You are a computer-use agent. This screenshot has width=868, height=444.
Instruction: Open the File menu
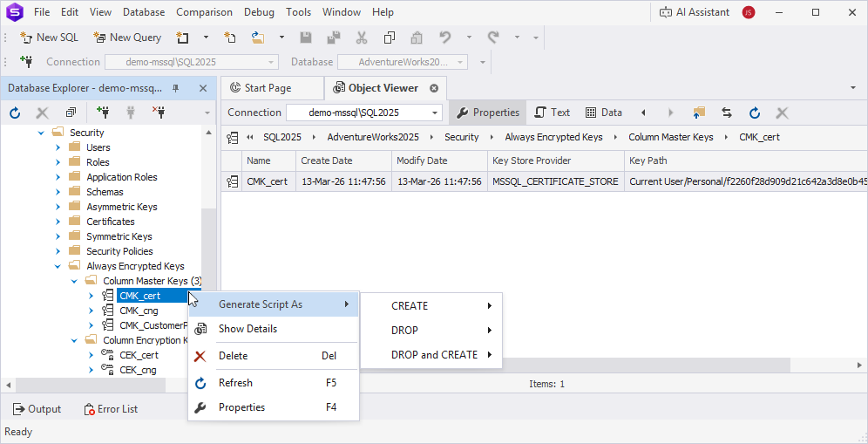pyautogui.click(x=42, y=12)
